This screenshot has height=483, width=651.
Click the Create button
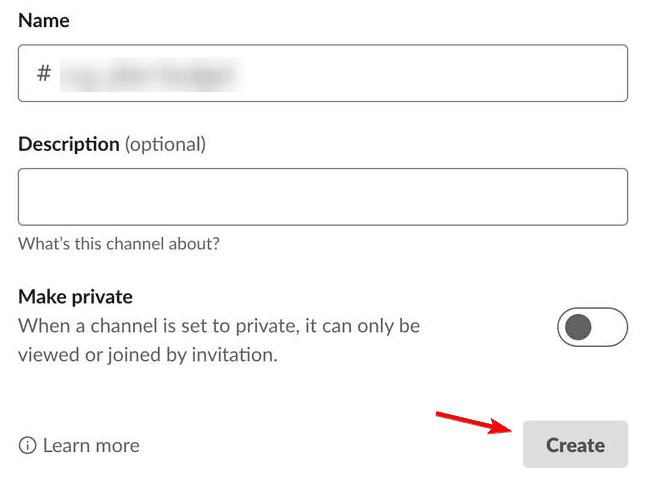pos(575,444)
